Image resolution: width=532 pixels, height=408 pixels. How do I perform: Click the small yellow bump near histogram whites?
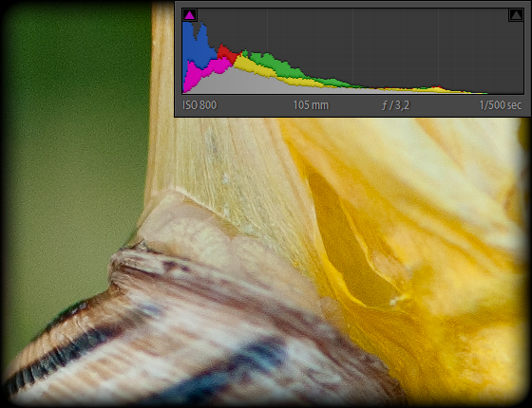pyautogui.click(x=436, y=90)
